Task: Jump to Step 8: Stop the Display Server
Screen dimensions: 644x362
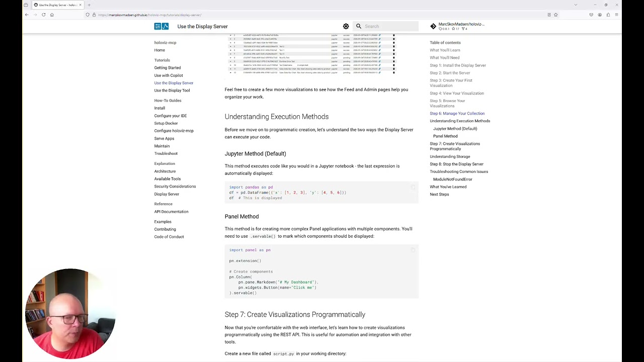Action: pyautogui.click(x=456, y=164)
